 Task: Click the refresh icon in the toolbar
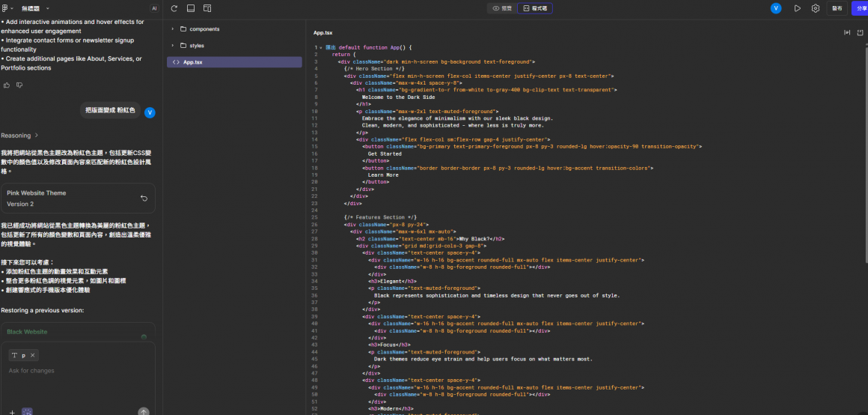[174, 8]
